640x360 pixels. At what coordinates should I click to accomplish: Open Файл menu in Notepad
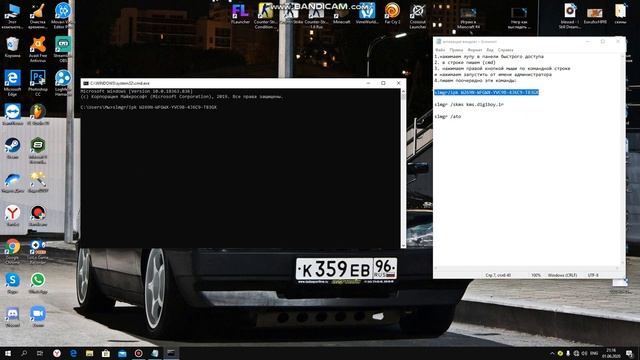pos(440,50)
